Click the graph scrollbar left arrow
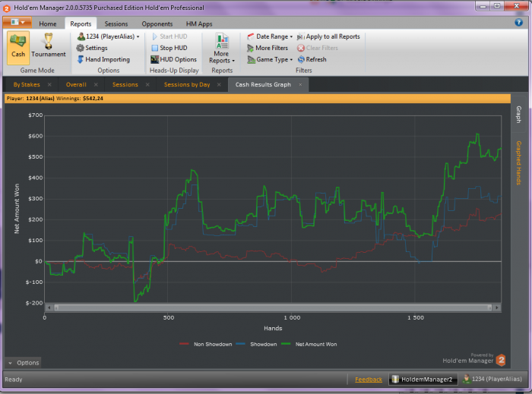 tap(49, 307)
